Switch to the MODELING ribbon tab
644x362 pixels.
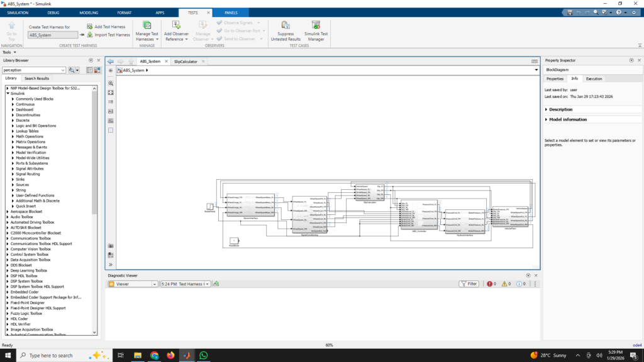(x=89, y=13)
